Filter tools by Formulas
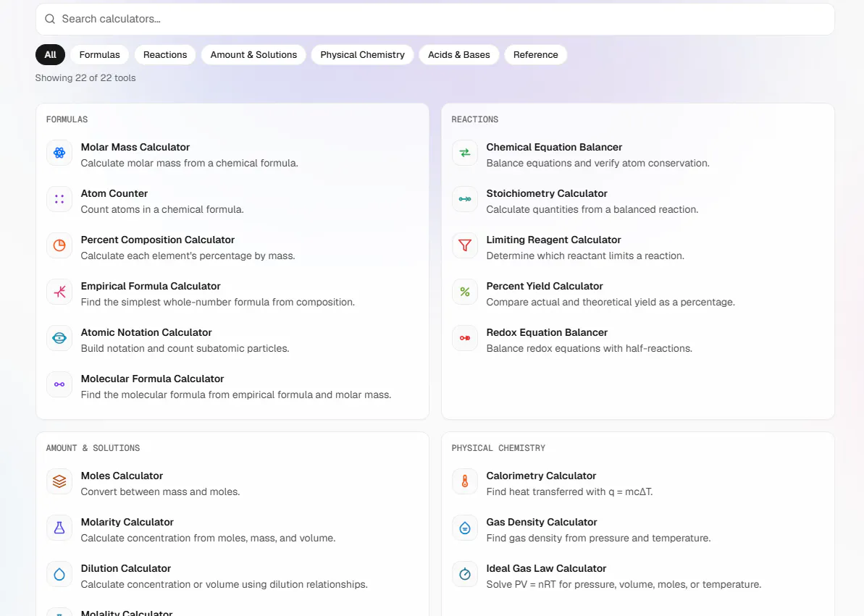Screen dimensions: 864x616 (100, 54)
